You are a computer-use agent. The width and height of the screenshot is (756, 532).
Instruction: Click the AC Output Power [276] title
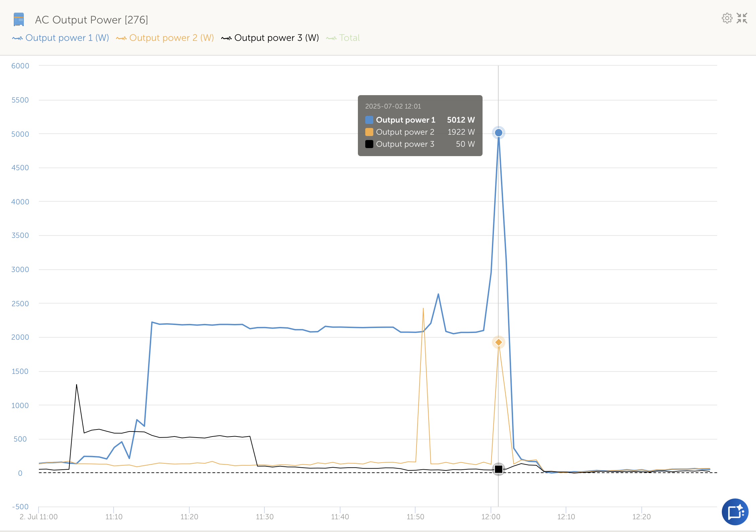click(91, 20)
